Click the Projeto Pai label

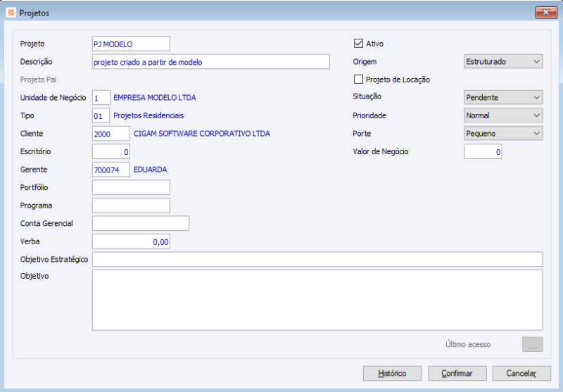point(39,80)
